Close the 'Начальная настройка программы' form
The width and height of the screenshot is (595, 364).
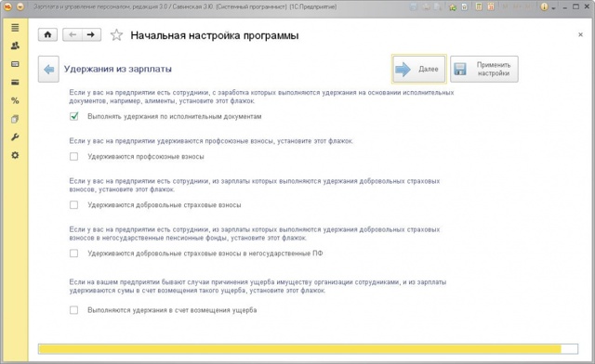click(580, 34)
